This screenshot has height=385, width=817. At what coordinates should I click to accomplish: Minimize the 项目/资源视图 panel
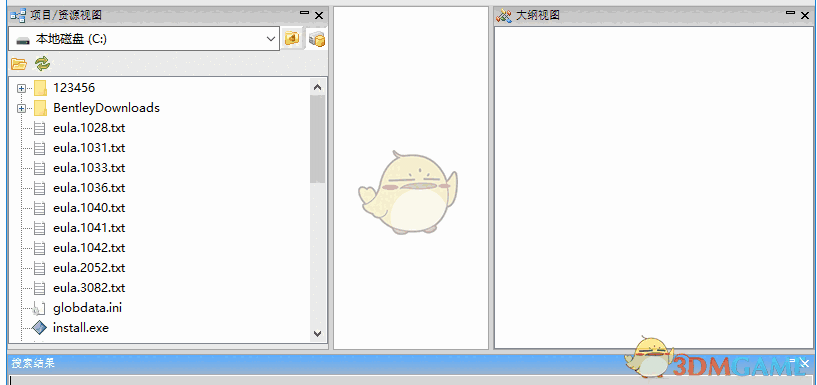click(304, 14)
